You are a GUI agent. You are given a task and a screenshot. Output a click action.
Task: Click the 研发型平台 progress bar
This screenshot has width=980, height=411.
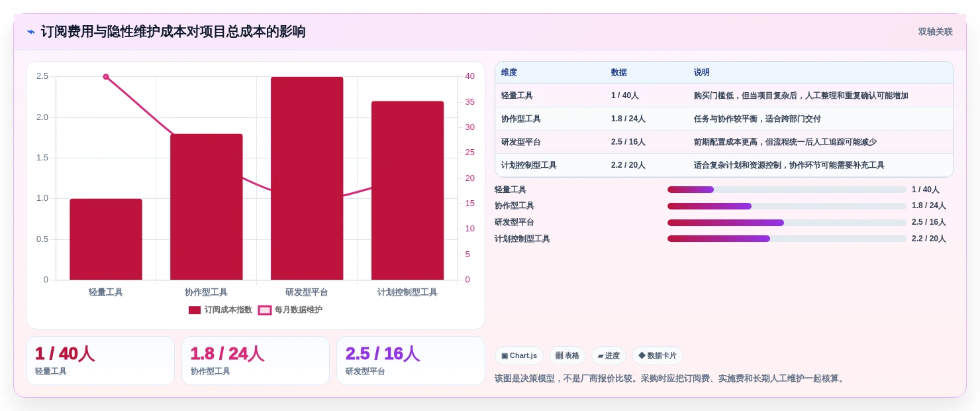click(x=787, y=223)
